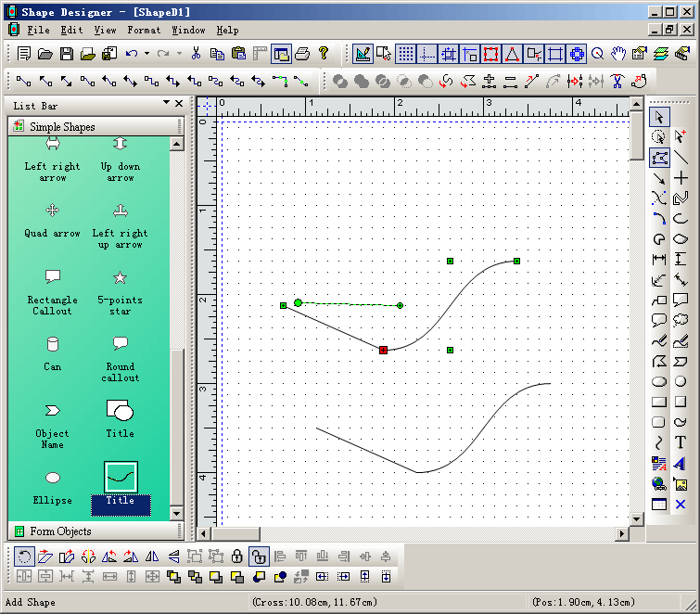This screenshot has height=614, width=700.
Task: Click the canvas horizontal scroll right arrow
Action: pos(622,533)
